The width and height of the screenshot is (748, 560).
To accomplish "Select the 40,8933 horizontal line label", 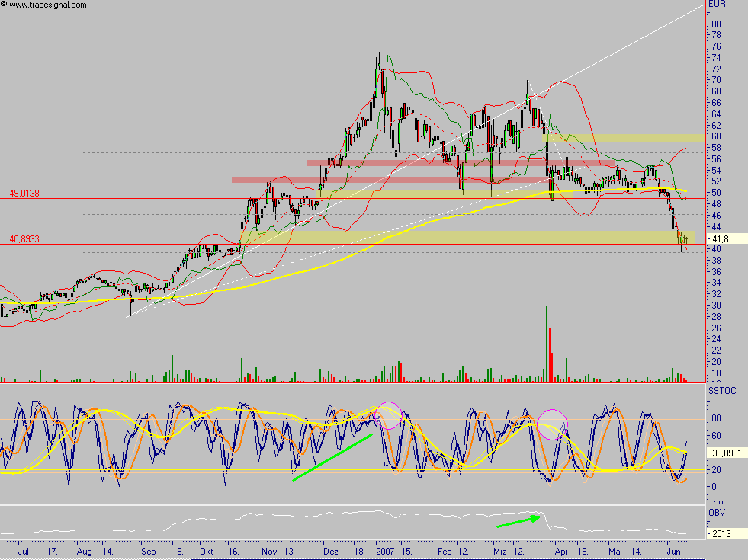I will (24, 238).
